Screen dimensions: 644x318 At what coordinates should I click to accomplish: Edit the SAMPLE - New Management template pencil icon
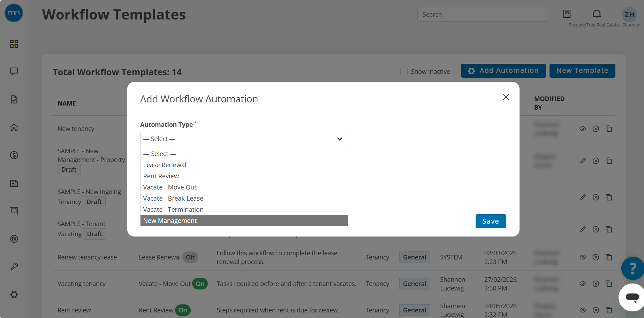pyautogui.click(x=583, y=161)
